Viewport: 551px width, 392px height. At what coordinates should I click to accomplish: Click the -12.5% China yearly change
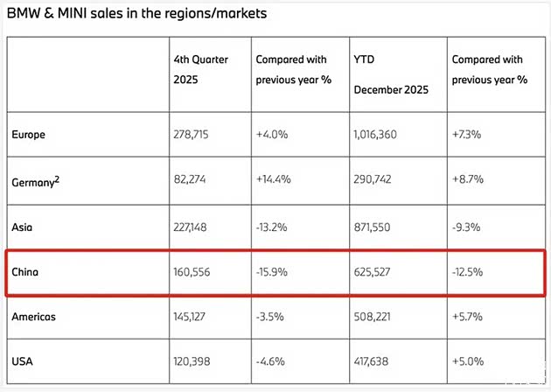[470, 271]
